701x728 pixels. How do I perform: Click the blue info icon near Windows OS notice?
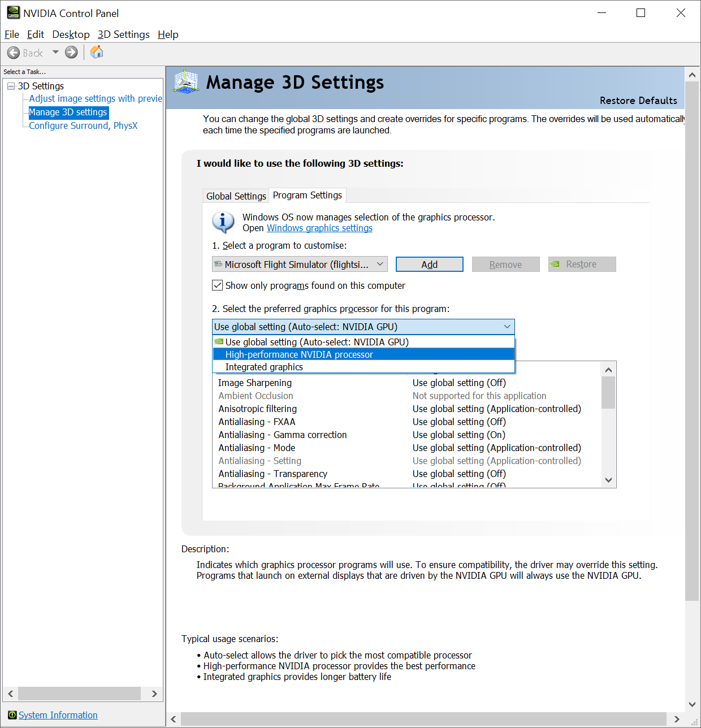click(x=223, y=222)
